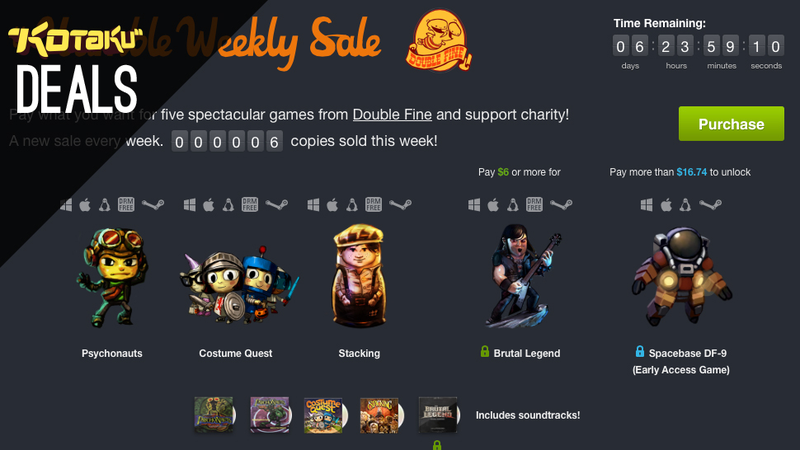Image resolution: width=800 pixels, height=450 pixels.
Task: Click the Brutal Legend soundtrack cover
Action: point(439,415)
